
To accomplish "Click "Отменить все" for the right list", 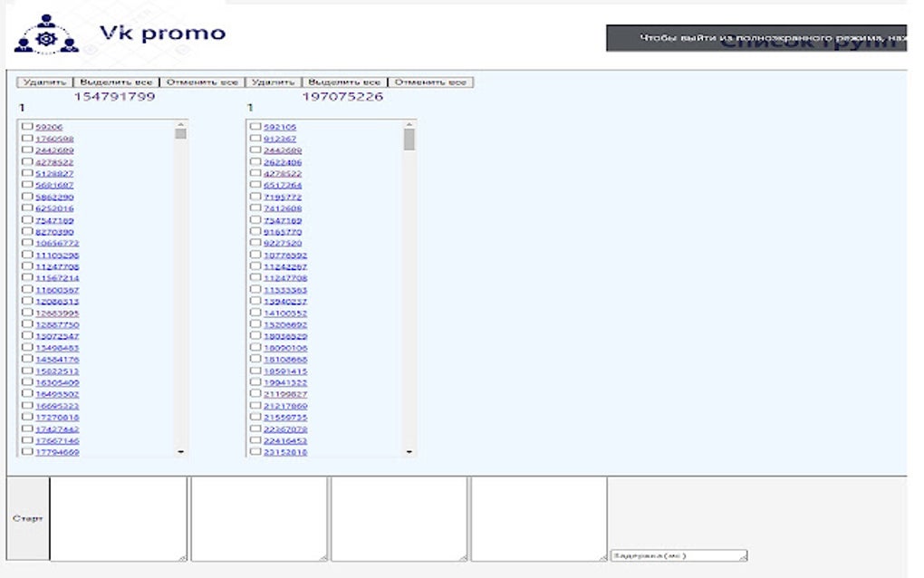I will tap(433, 81).
